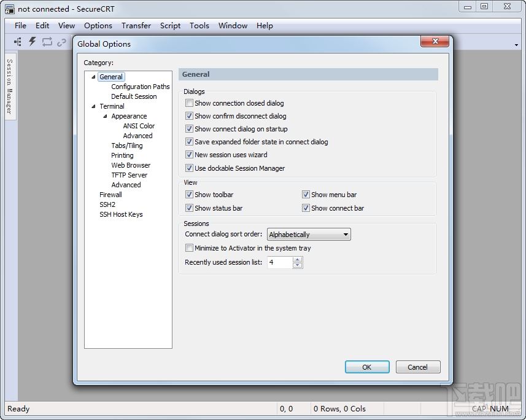526x420 pixels.
Task: Open the Options menu
Action: pyautogui.click(x=98, y=26)
